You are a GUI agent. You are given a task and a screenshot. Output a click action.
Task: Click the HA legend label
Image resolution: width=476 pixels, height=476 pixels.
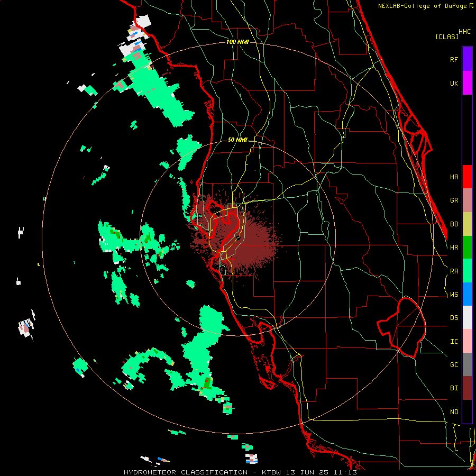point(454,177)
